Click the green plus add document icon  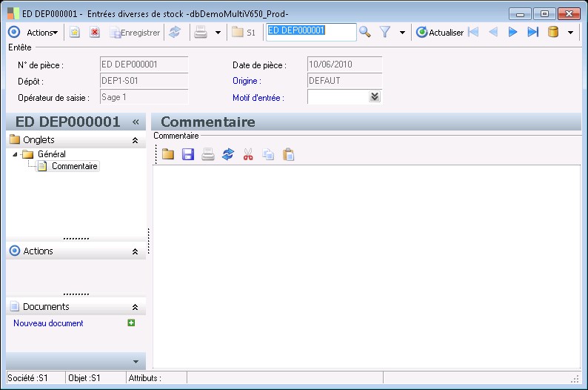click(x=131, y=323)
